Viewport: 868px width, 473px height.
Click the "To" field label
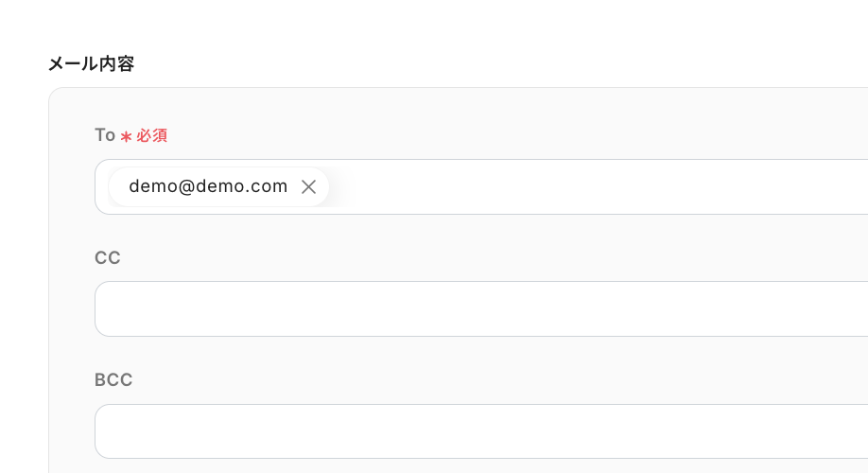[x=105, y=135]
